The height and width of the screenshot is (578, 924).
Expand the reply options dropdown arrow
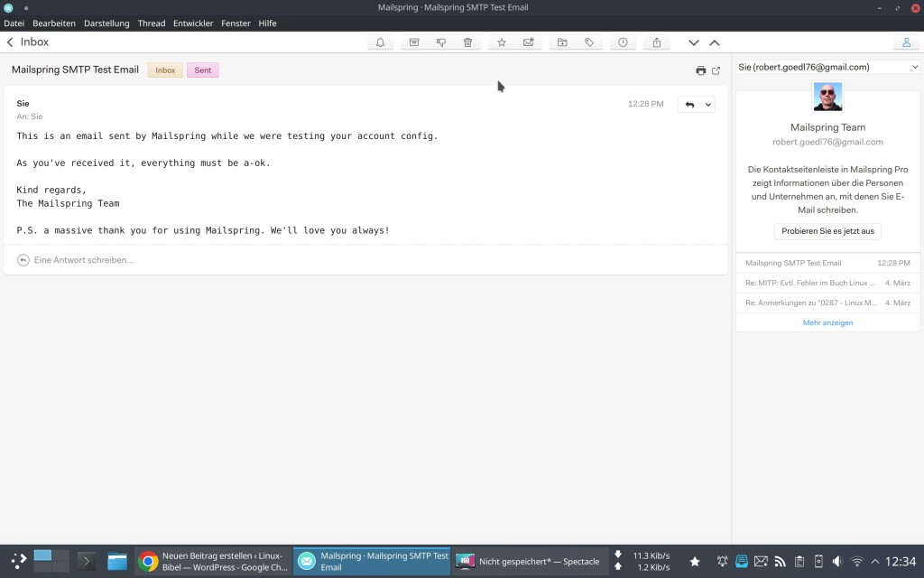[707, 105]
